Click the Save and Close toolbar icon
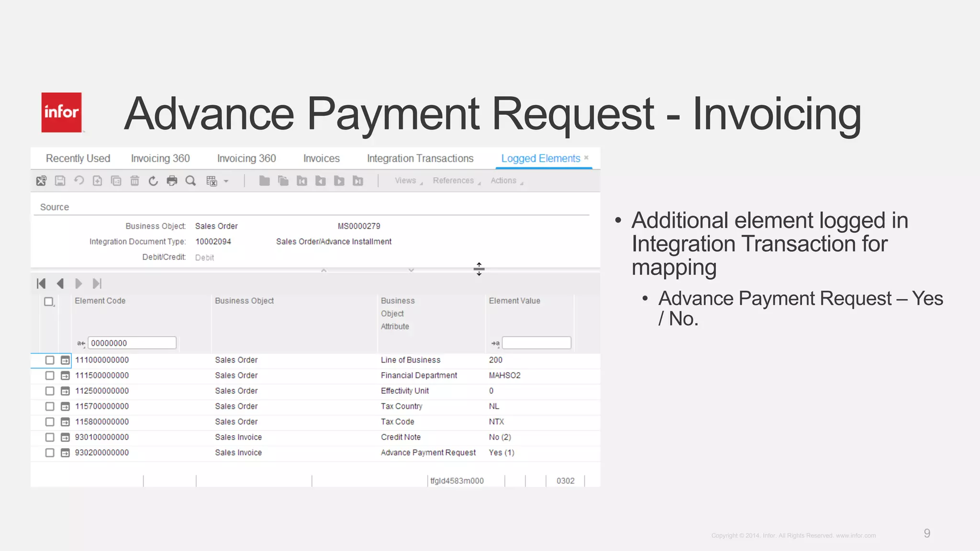The width and height of the screenshot is (980, 551). [x=41, y=181]
